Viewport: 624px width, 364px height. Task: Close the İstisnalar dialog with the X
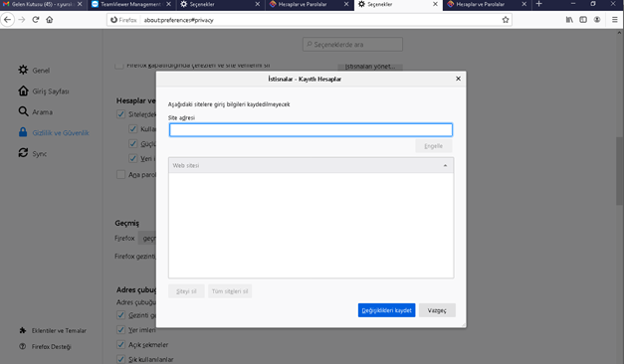[458, 79]
